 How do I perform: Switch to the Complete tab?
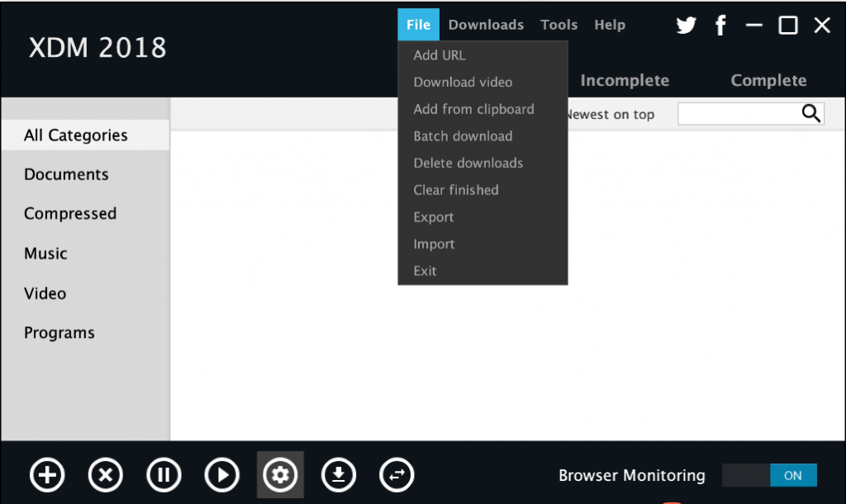(768, 80)
